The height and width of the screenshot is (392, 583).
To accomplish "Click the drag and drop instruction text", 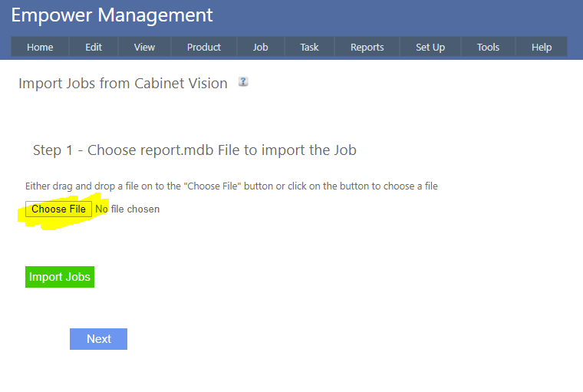I will (231, 186).
